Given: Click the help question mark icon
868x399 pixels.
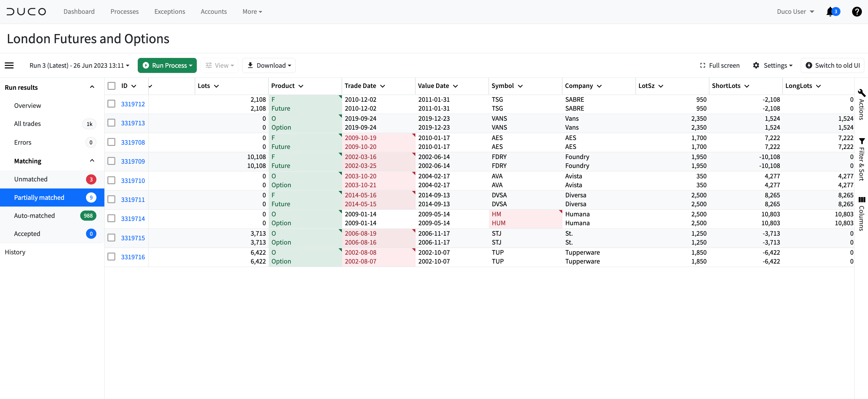Looking at the screenshot, I should (857, 12).
